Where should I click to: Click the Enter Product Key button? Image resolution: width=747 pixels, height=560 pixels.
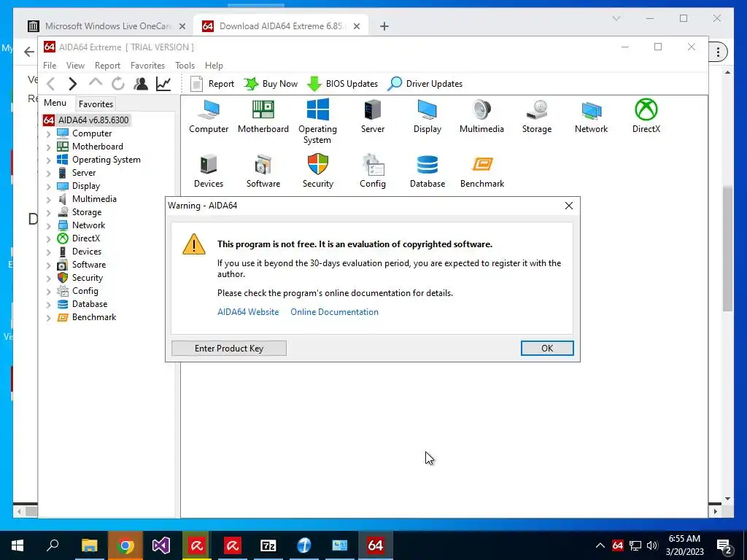[x=228, y=348]
